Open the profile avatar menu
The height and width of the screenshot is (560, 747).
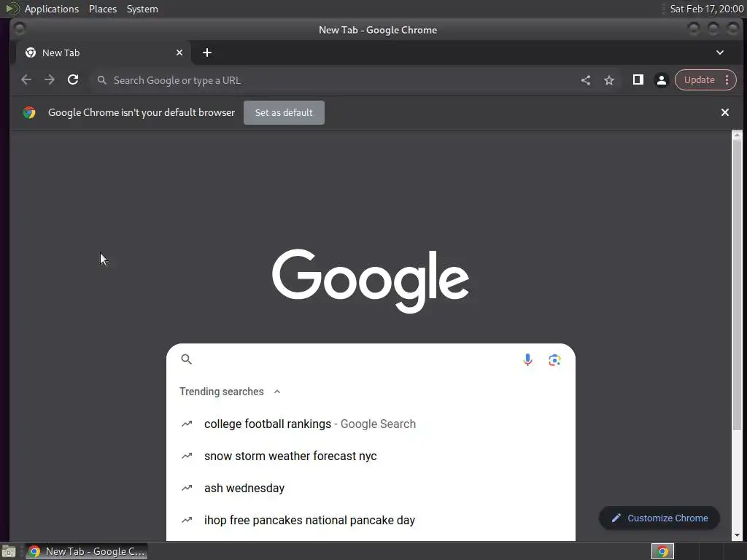(x=661, y=80)
